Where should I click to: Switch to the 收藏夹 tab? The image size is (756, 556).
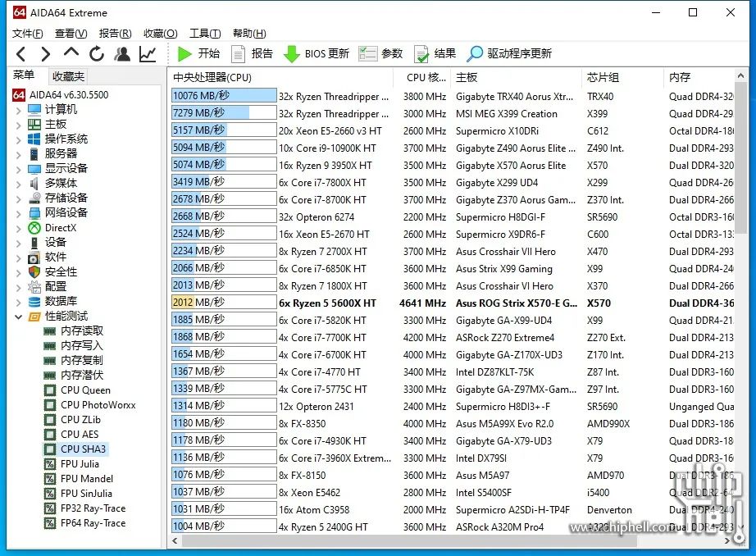click(x=68, y=76)
